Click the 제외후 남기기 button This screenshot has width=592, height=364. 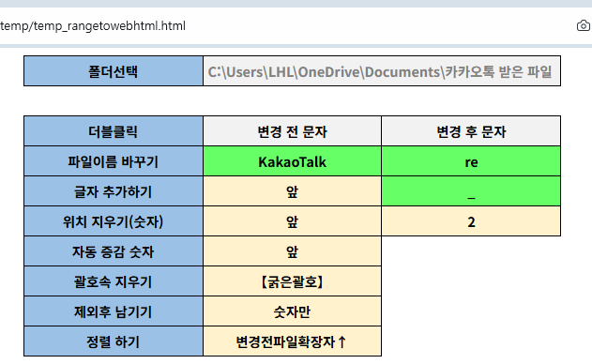point(114,311)
